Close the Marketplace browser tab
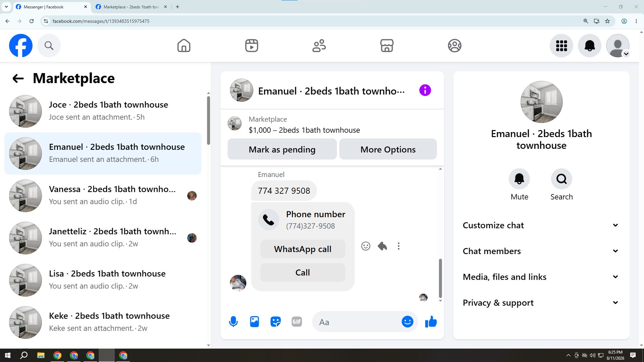The width and height of the screenshot is (644, 362). [165, 7]
